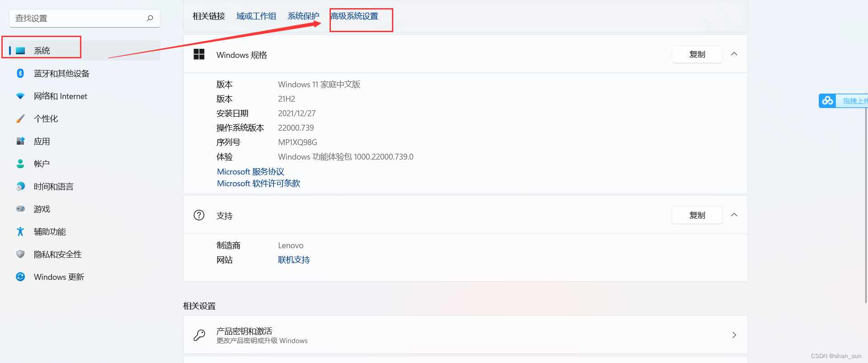Open the 系统保护 link
This screenshot has height=363, width=868.
(x=303, y=16)
